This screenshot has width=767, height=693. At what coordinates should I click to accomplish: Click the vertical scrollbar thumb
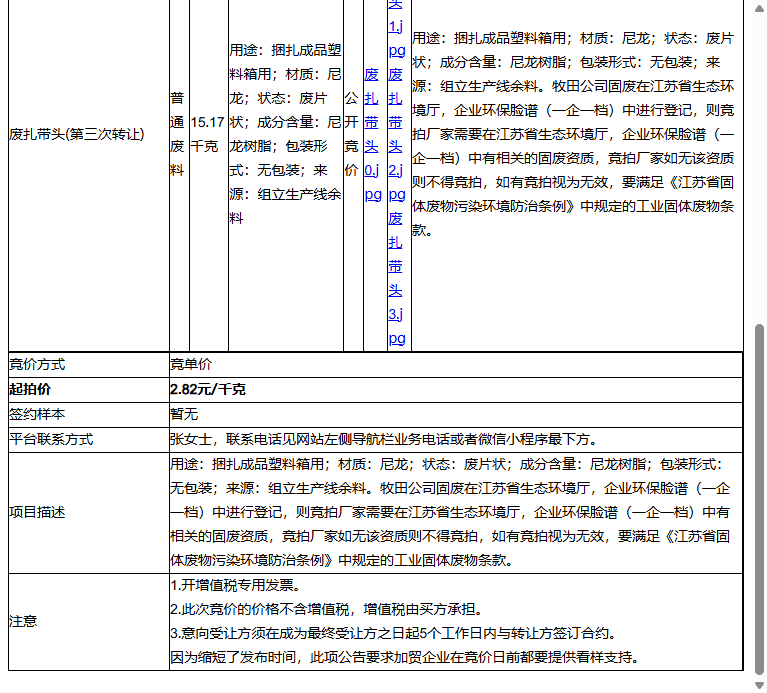pyautogui.click(x=759, y=498)
